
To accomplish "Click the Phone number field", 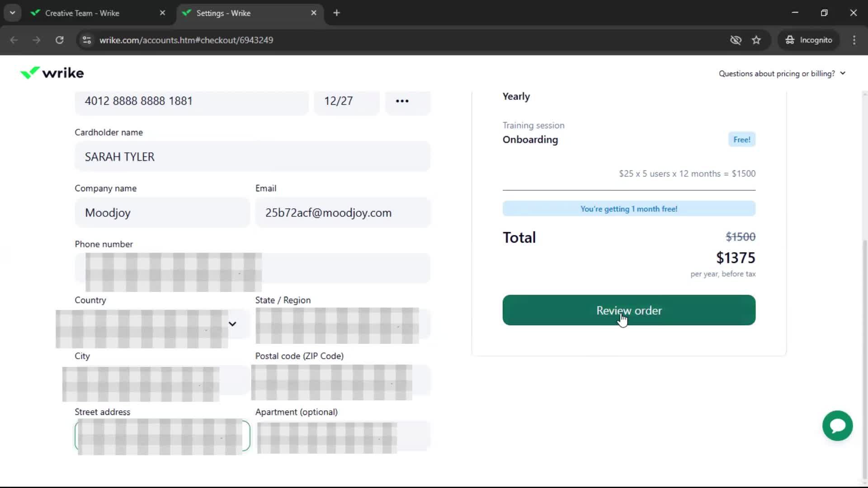I will tap(252, 268).
